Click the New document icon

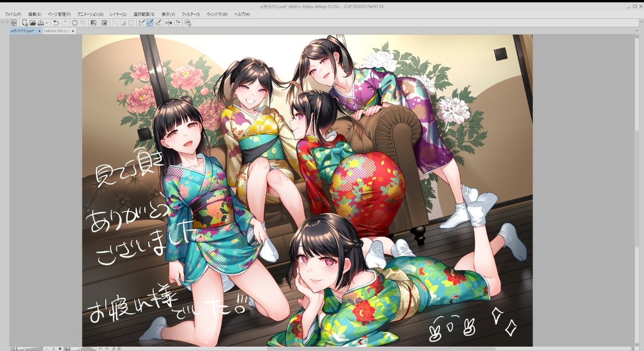click(24, 23)
